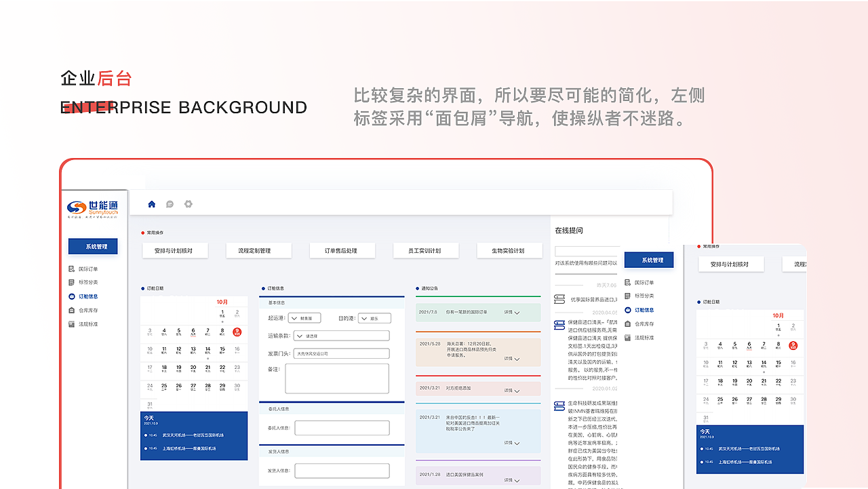Image resolution: width=868 pixels, height=489 pixels.
Task: Click stack icon beside 保健品进口清关 post
Action: [559, 325]
